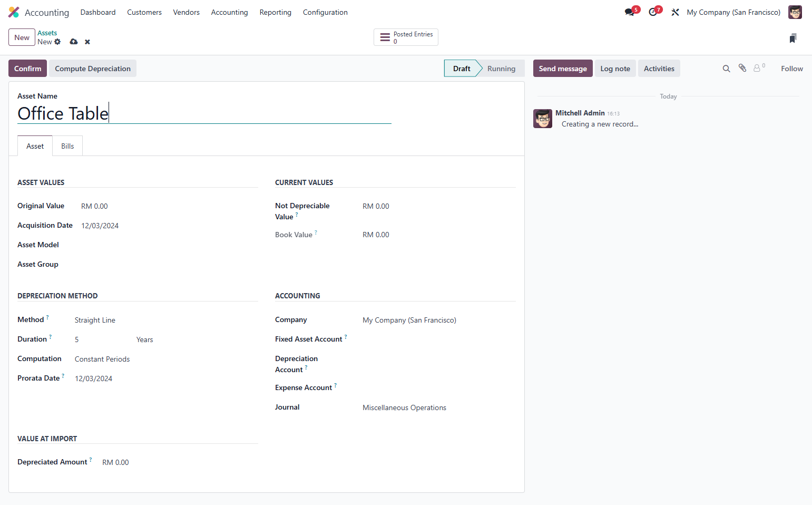Open the Vendors menu
Screen dimensions: 812x505
[187, 12]
